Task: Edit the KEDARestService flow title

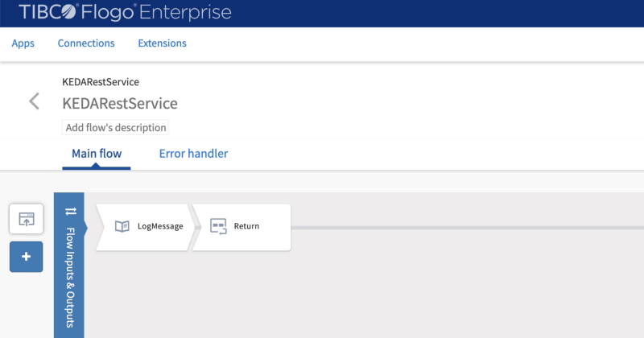Action: (120, 104)
